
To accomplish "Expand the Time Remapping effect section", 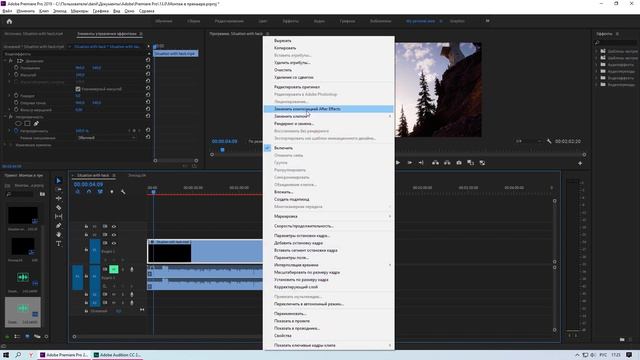I will tap(5, 145).
